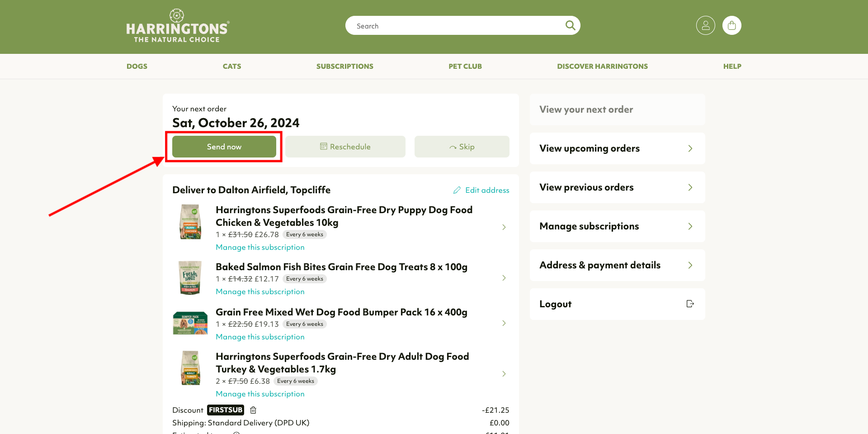Open View previous orders chevron
The image size is (868, 434).
pyautogui.click(x=690, y=187)
